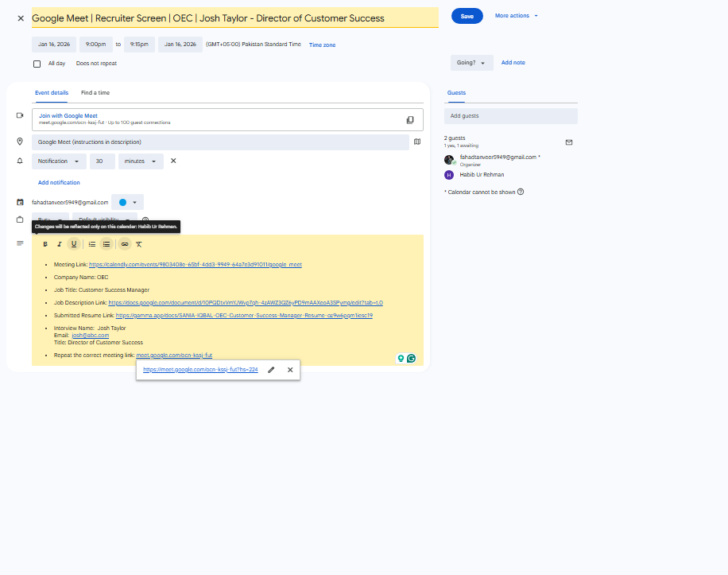Remove formatting from description text
728x575 pixels.
point(139,244)
